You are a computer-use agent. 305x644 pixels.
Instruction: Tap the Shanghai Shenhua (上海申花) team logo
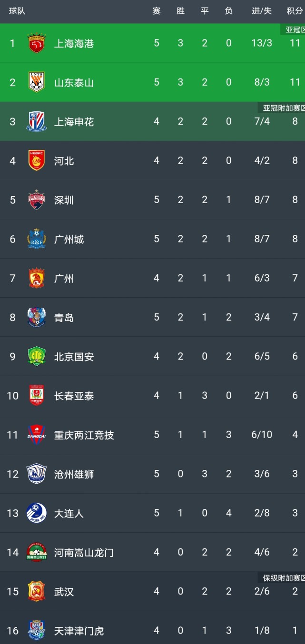point(36,122)
